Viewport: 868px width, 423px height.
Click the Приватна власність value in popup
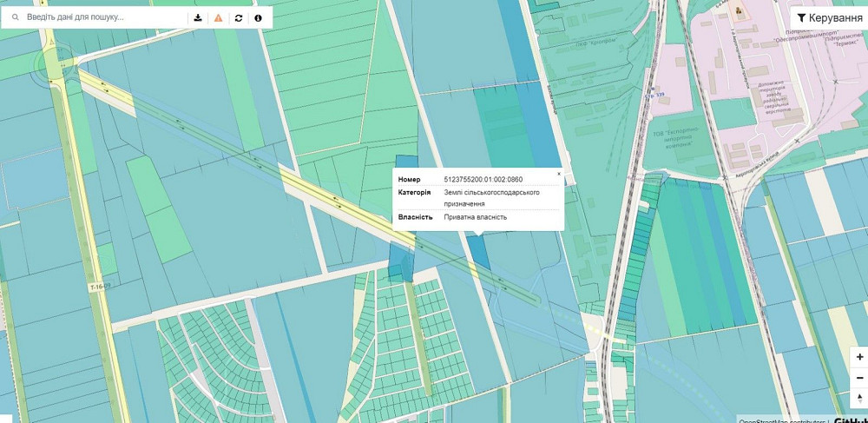pos(475,217)
